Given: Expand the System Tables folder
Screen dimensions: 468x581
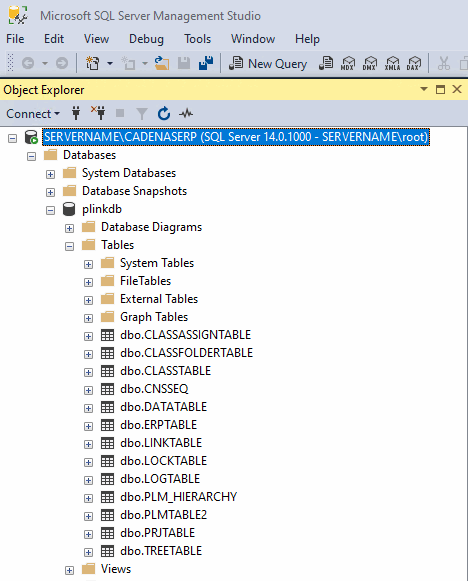Looking at the screenshot, I should pos(88,264).
